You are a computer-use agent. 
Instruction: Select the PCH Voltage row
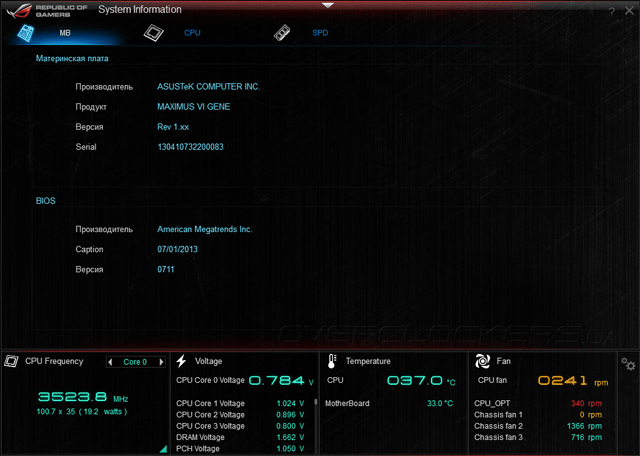pyautogui.click(x=240, y=449)
